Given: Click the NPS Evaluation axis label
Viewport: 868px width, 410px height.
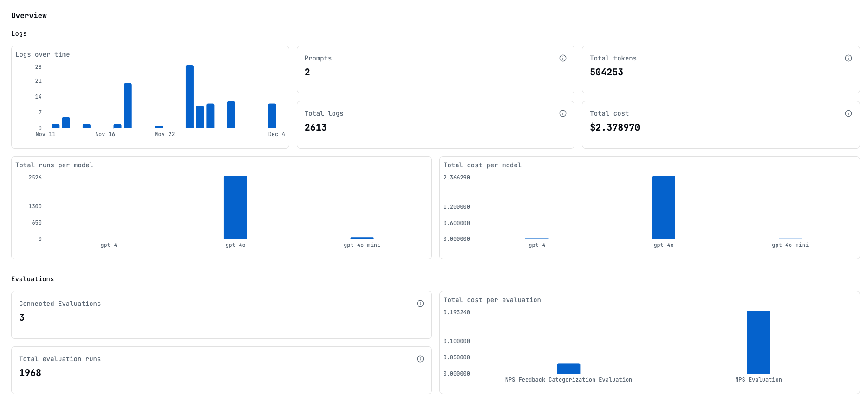Looking at the screenshot, I should click(758, 380).
